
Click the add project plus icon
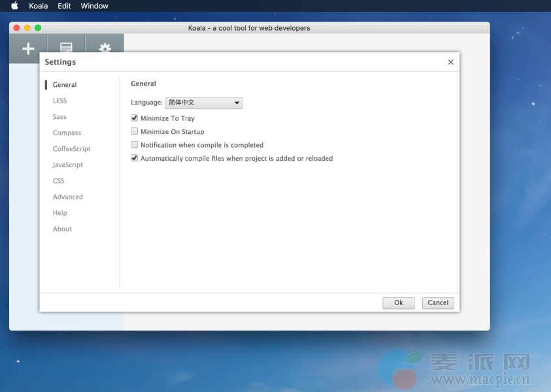pyautogui.click(x=28, y=48)
